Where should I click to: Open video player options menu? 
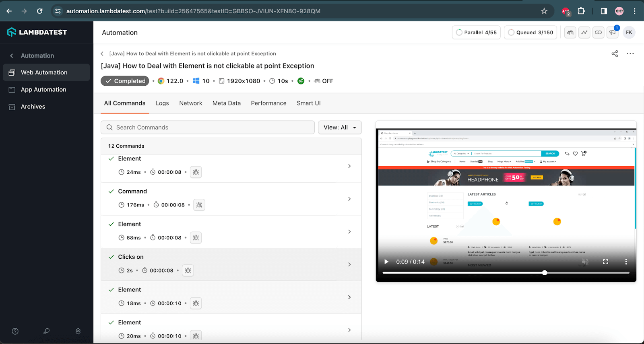coord(626,262)
